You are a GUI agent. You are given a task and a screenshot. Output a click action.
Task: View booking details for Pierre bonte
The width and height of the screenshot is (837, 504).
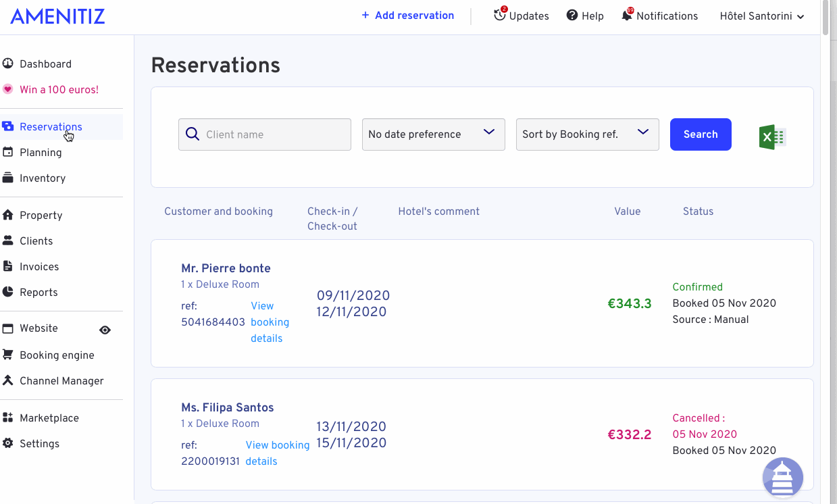click(x=270, y=322)
